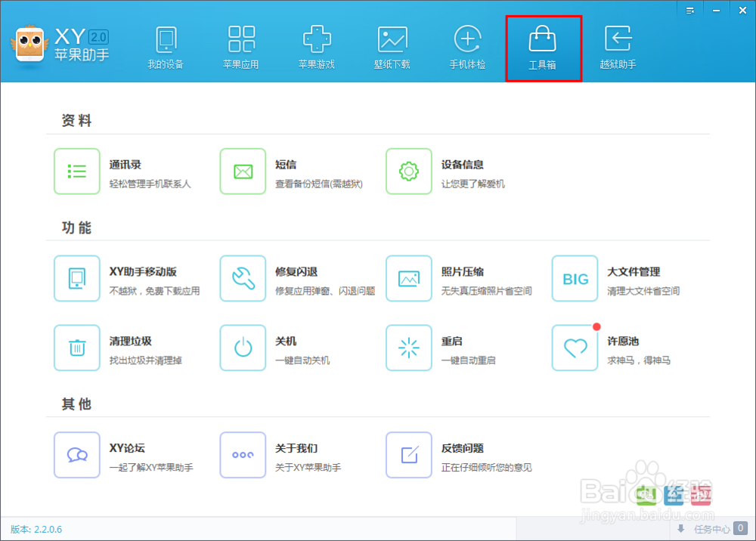This screenshot has height=541, width=756.
Task: Click the 反馈问题 edit icon
Action: point(409,455)
